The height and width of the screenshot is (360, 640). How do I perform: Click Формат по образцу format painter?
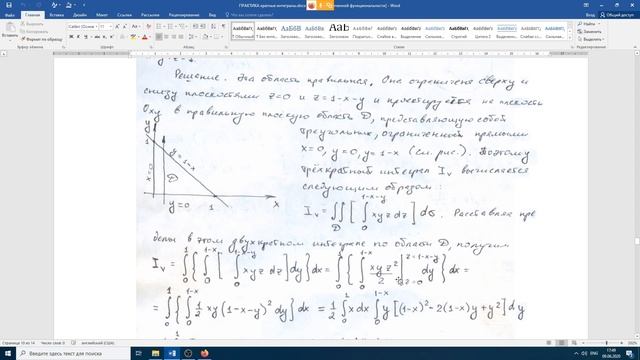42,39
